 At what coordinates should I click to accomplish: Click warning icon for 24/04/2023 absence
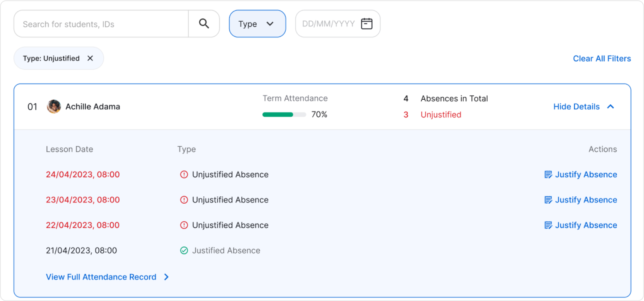(184, 175)
